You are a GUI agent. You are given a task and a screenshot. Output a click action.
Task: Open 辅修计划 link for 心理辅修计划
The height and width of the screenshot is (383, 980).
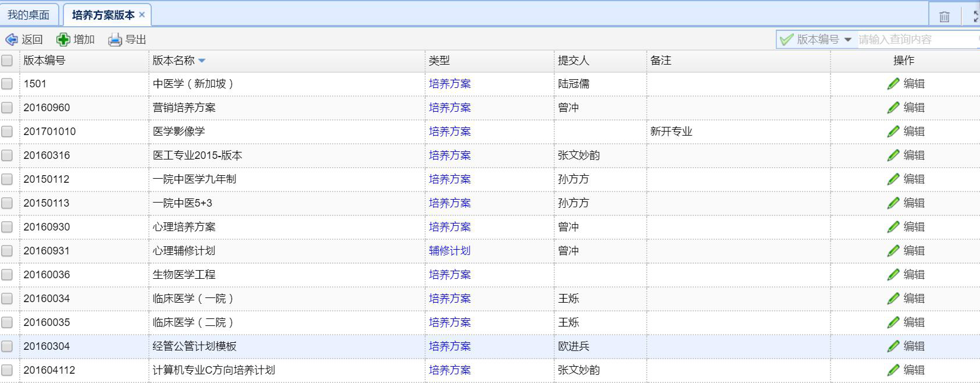point(450,251)
